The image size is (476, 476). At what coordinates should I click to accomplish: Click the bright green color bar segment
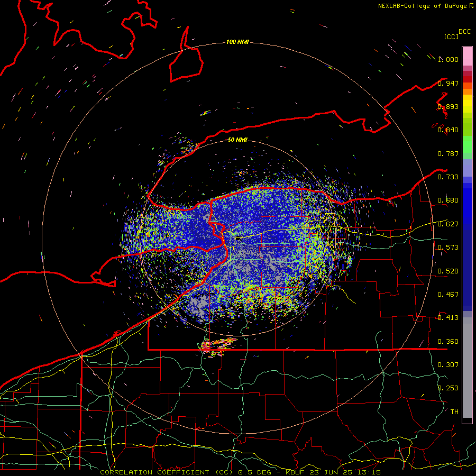coord(467,144)
